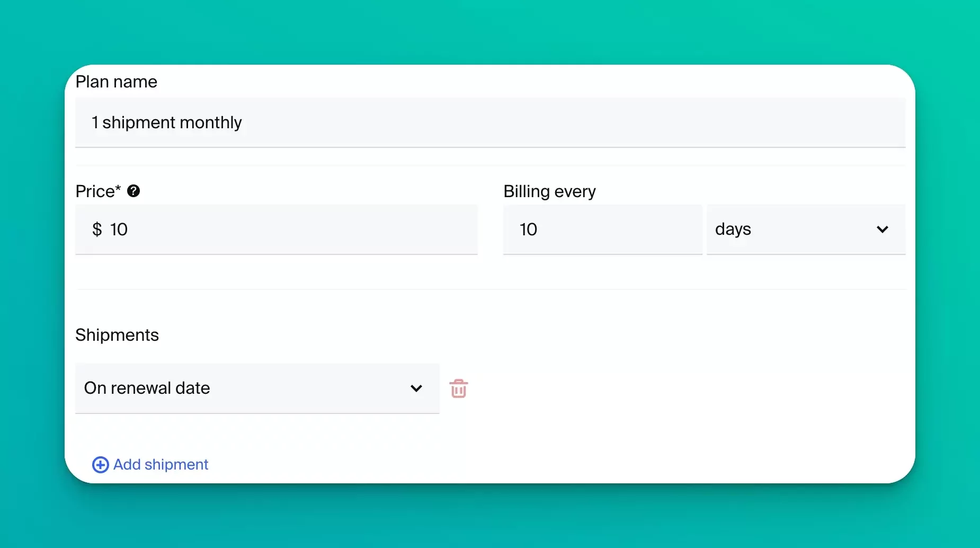Open the days billing unit dropdown
980x548 pixels.
(805, 229)
